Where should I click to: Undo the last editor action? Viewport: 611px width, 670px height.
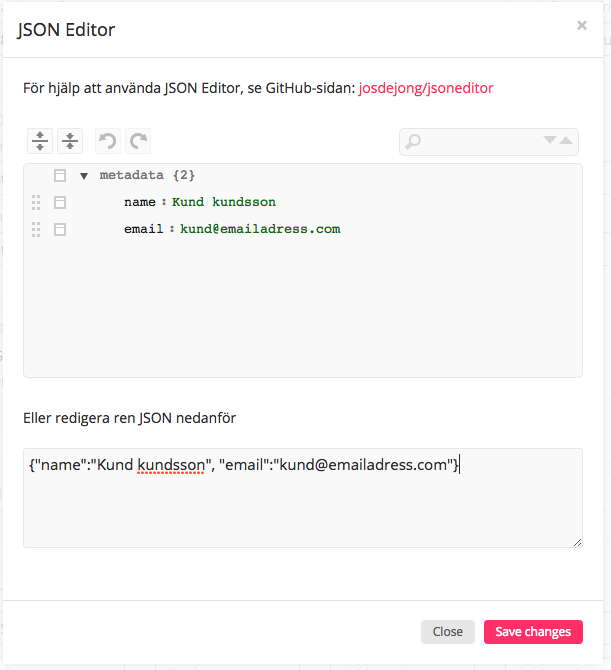pos(108,141)
